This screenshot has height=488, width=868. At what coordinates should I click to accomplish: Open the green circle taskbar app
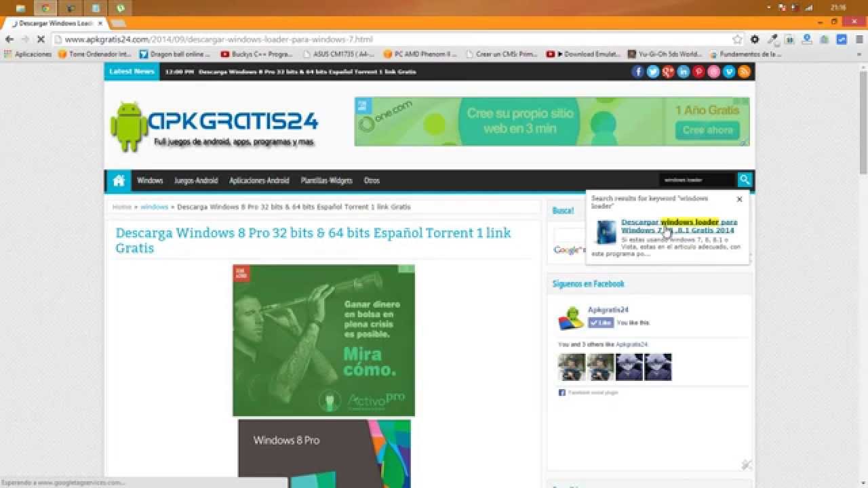(x=121, y=8)
